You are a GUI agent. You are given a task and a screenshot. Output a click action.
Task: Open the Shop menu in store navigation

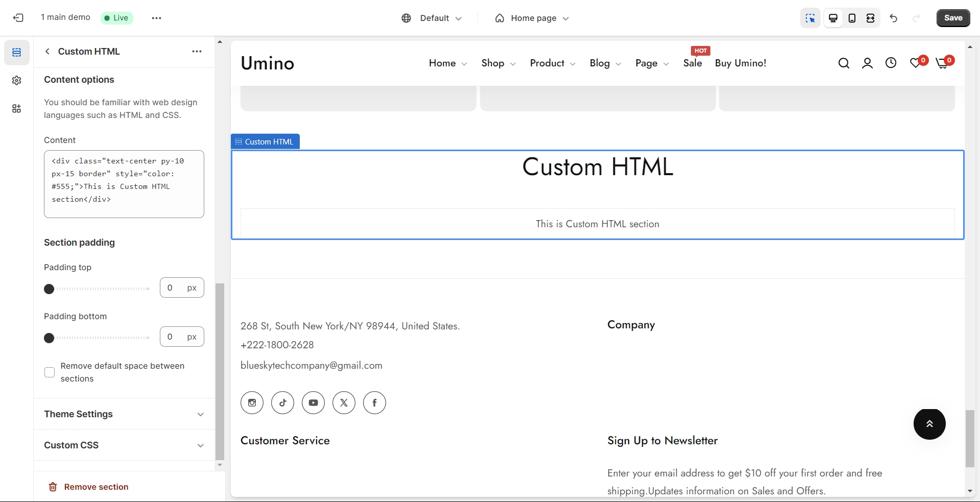(498, 63)
